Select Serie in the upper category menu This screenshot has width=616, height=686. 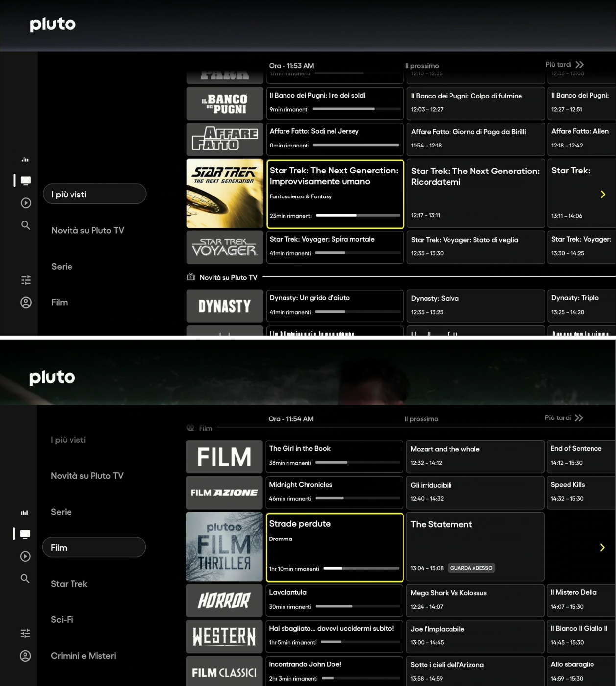pyautogui.click(x=62, y=267)
